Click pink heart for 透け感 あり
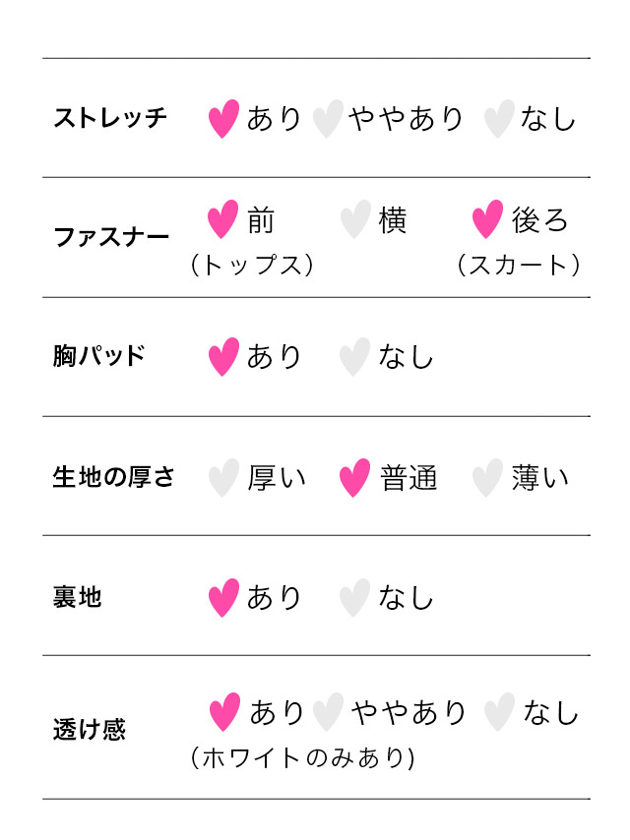This screenshot has height=840, width=630. [x=224, y=712]
